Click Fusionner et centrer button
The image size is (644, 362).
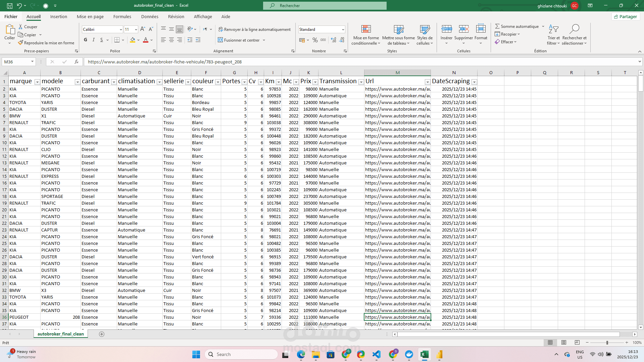pyautogui.click(x=239, y=40)
